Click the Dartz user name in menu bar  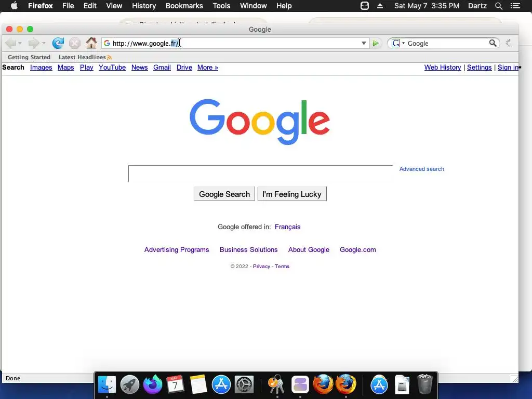click(477, 6)
